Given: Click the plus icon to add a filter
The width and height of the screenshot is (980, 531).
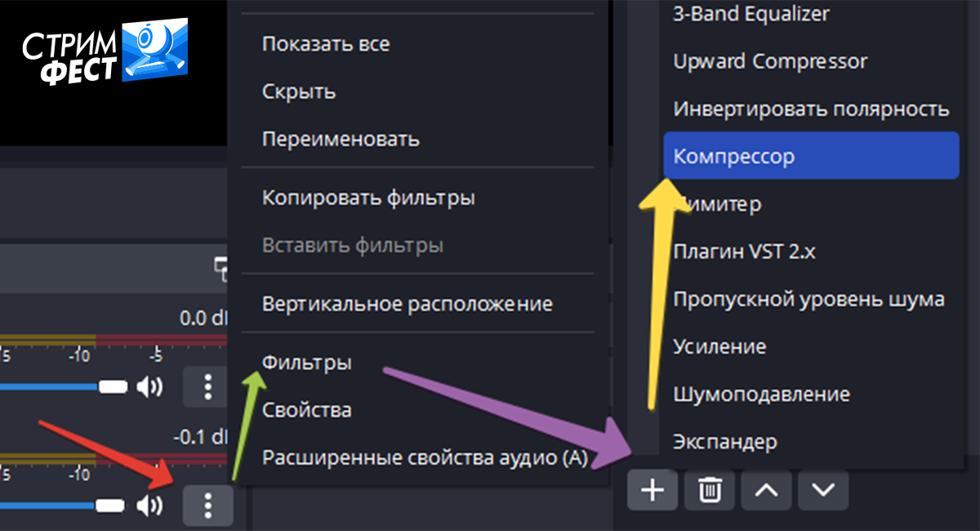Looking at the screenshot, I should [x=653, y=490].
